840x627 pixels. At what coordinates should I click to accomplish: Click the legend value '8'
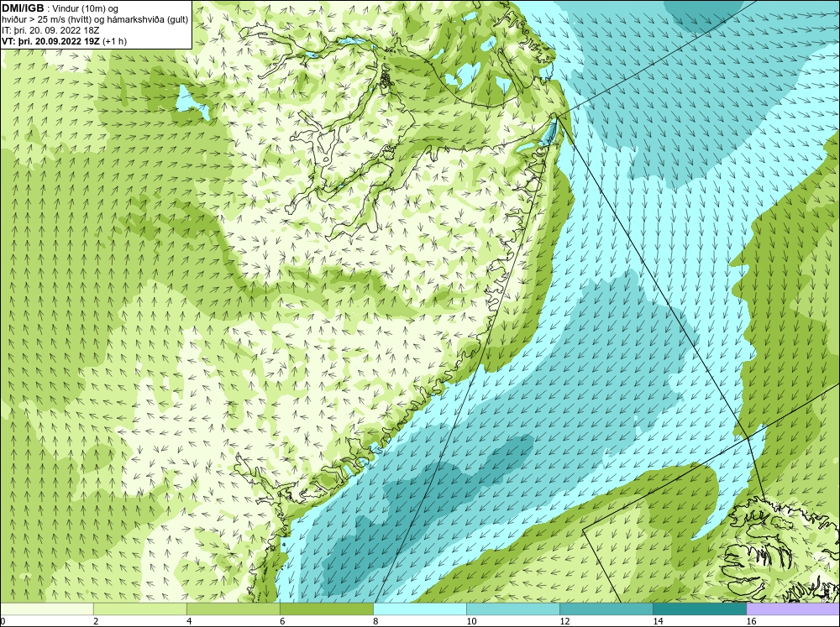pyautogui.click(x=375, y=621)
